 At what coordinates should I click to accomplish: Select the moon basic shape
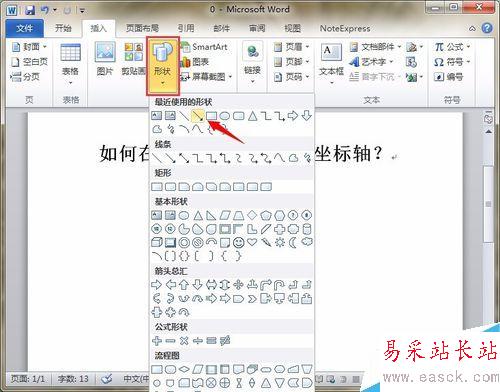pyautogui.click(x=293, y=243)
